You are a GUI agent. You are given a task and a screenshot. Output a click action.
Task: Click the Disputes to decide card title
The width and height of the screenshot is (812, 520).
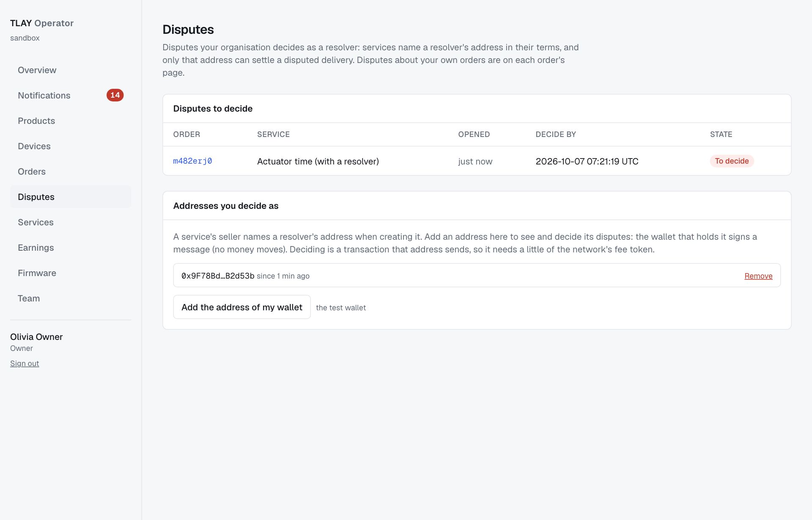213,109
